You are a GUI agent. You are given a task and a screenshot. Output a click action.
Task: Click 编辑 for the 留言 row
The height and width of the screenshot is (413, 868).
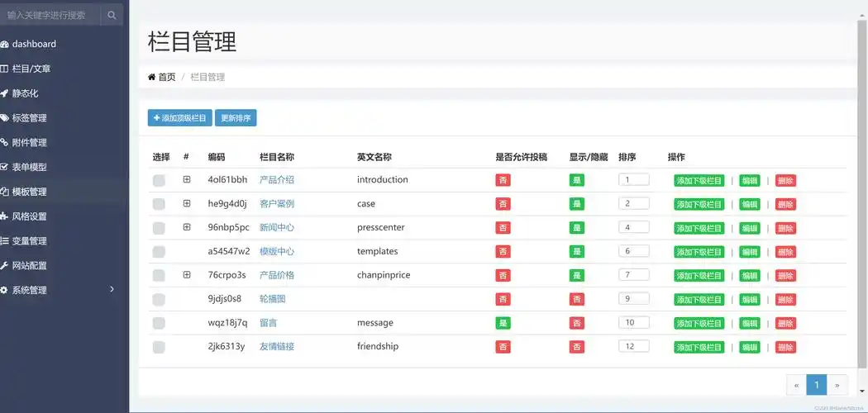(x=750, y=324)
